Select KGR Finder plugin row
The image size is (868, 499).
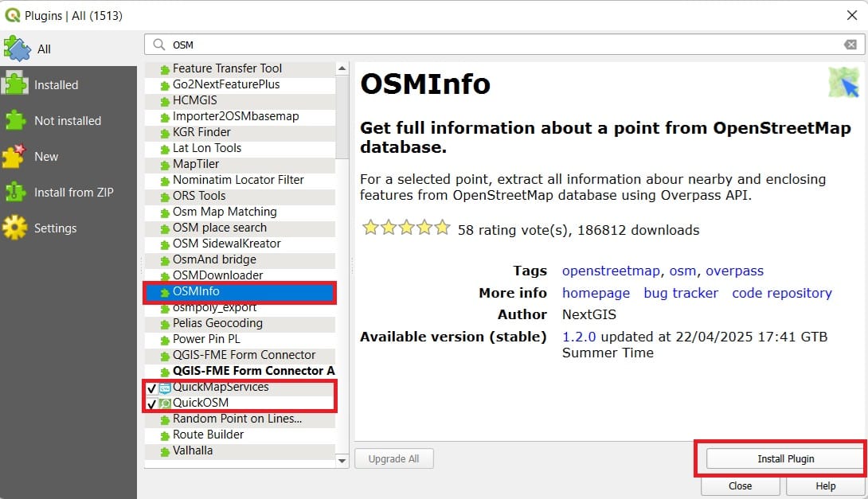(240, 132)
